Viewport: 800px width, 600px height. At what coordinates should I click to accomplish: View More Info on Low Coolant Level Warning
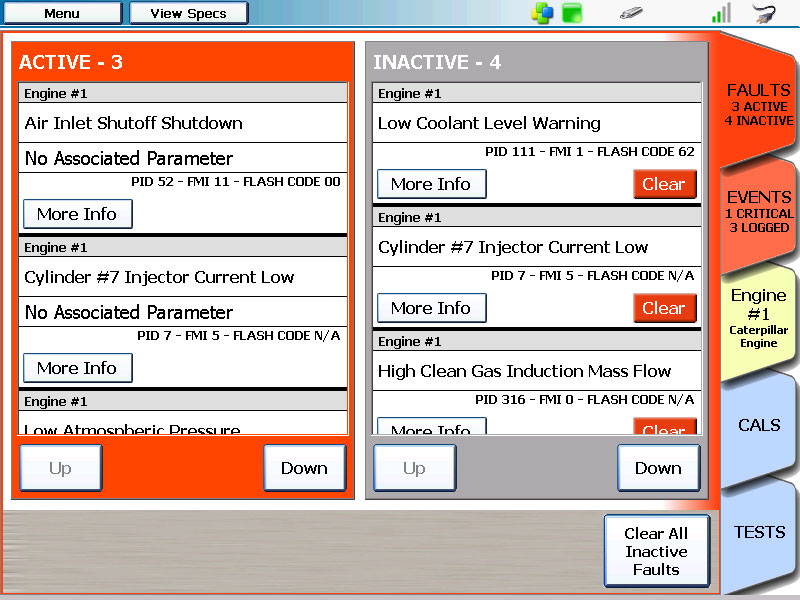431,184
